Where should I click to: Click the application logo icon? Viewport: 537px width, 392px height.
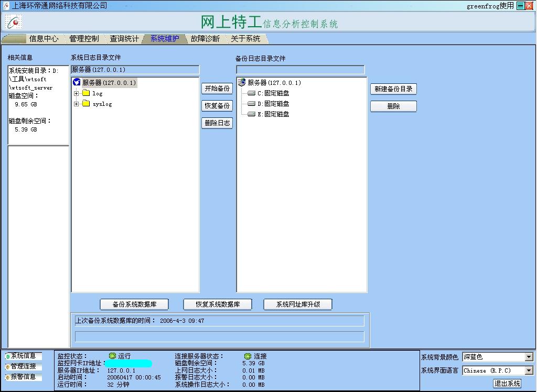click(13, 22)
